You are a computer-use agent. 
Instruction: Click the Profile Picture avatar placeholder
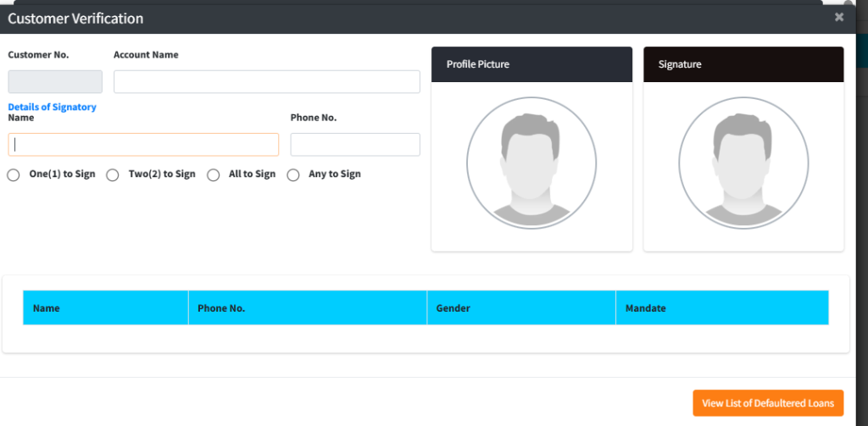(531, 163)
